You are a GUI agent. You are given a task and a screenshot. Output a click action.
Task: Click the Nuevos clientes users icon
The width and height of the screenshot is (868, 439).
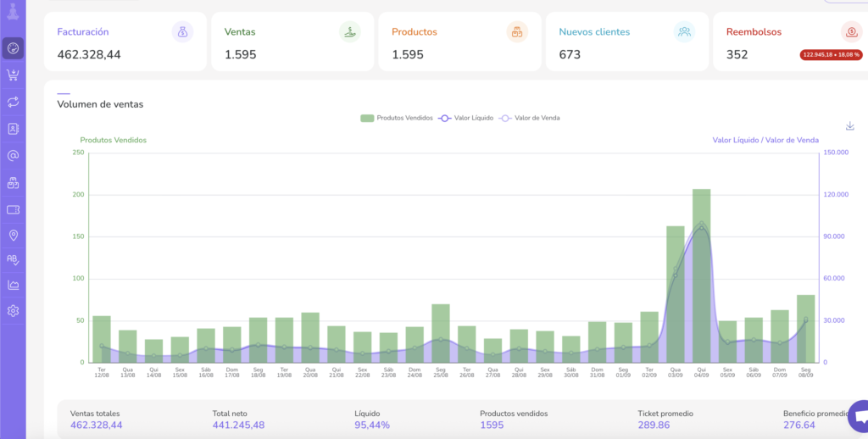coord(684,32)
